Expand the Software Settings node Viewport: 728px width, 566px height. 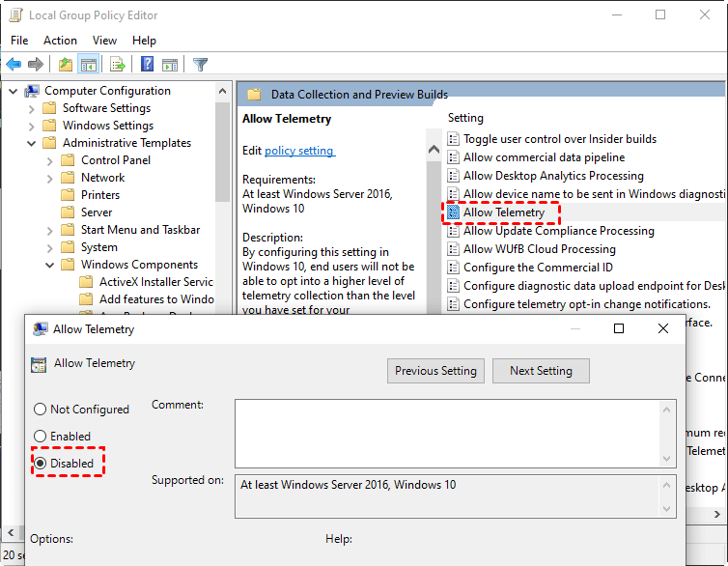[32, 109]
